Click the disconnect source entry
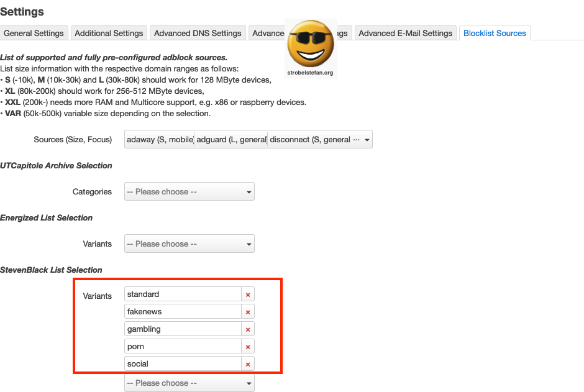 coord(310,140)
